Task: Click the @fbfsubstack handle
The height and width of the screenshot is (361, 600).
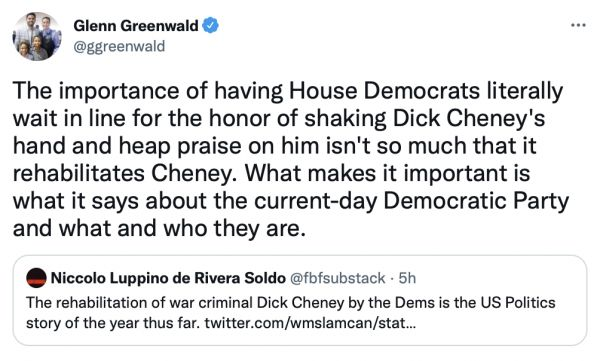Action: pos(338,278)
